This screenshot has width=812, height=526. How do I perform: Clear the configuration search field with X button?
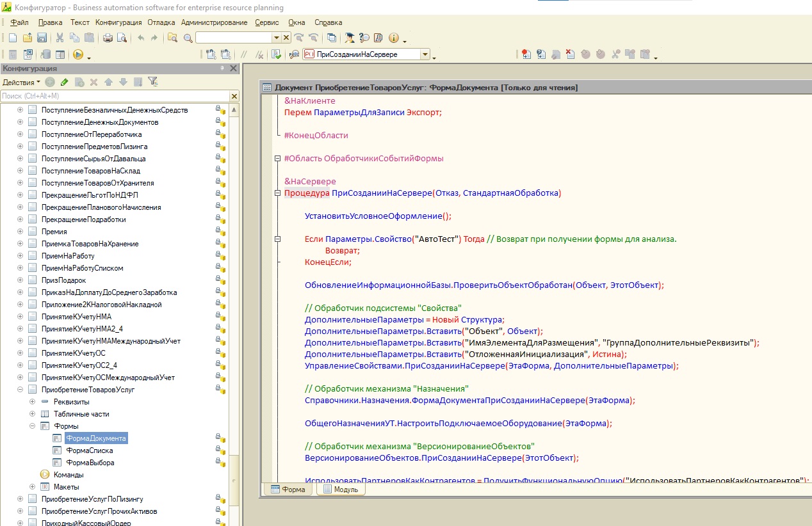pyautogui.click(x=234, y=96)
